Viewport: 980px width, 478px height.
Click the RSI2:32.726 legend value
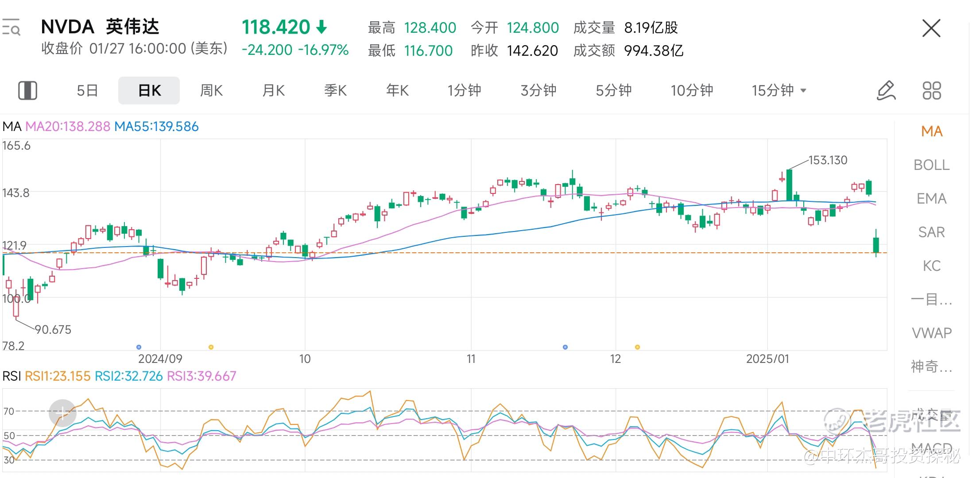[129, 376]
